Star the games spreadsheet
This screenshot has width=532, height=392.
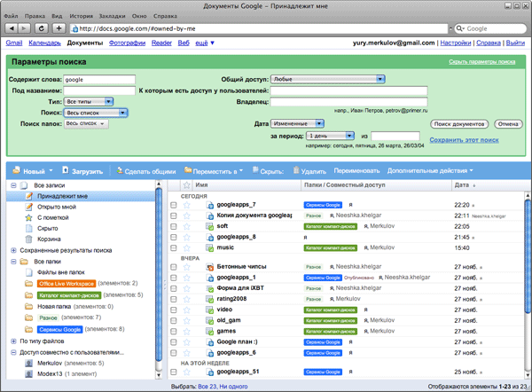tap(186, 331)
